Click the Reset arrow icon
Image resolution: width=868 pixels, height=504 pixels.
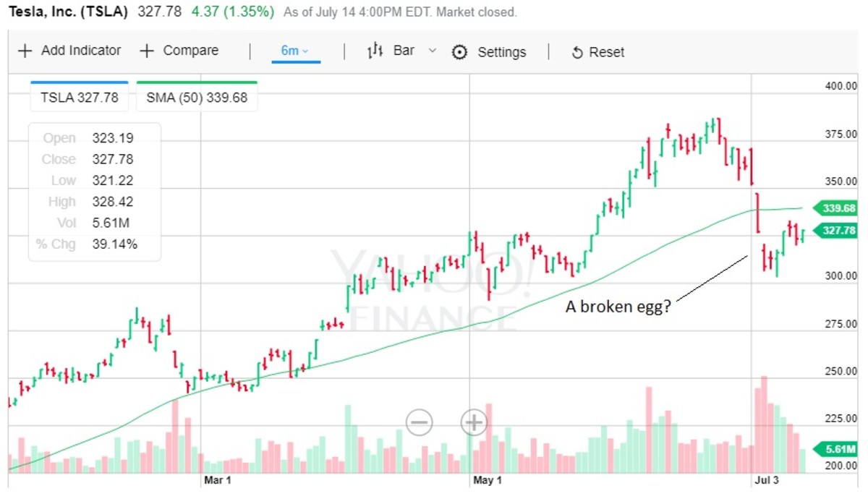577,52
